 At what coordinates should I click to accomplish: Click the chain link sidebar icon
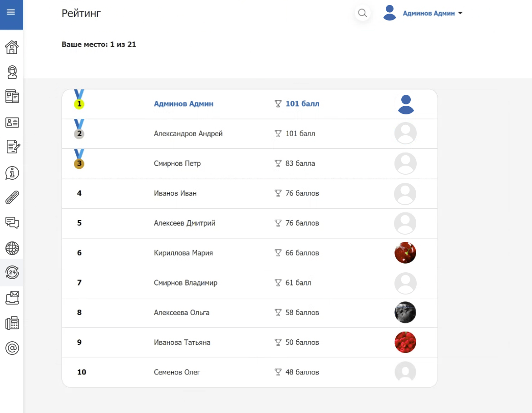pyautogui.click(x=12, y=198)
